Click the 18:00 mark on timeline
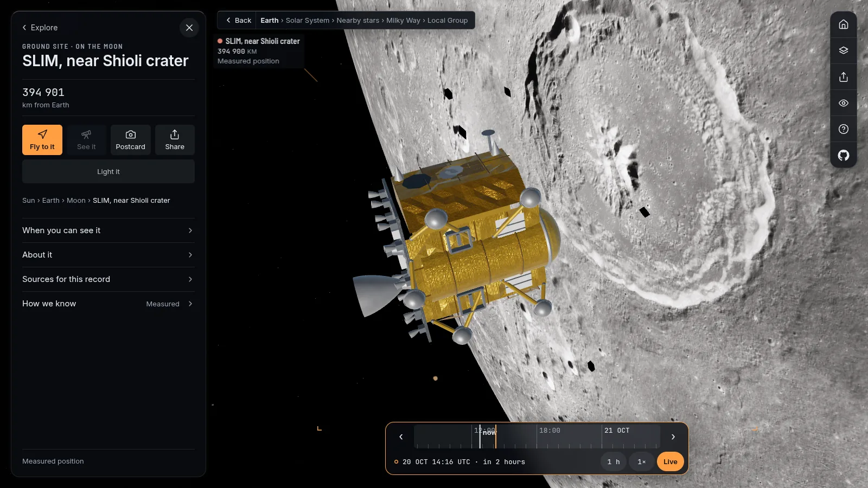Viewport: 868px width, 488px height. 550,431
